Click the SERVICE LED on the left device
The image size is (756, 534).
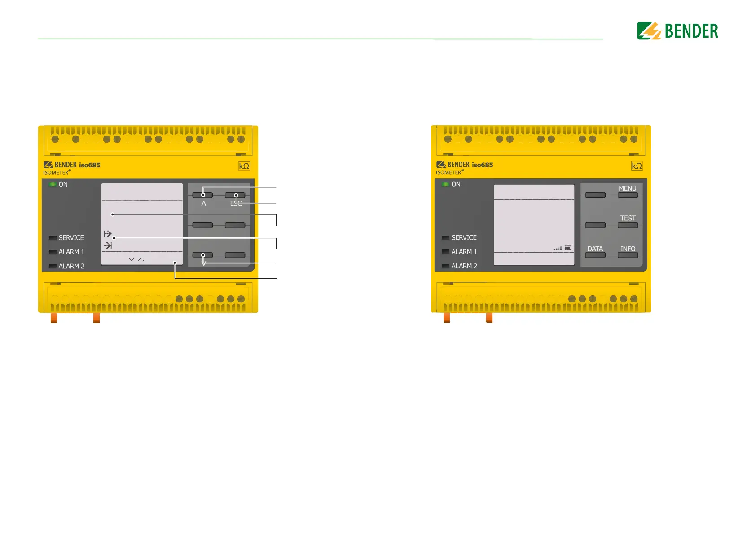[53, 238]
